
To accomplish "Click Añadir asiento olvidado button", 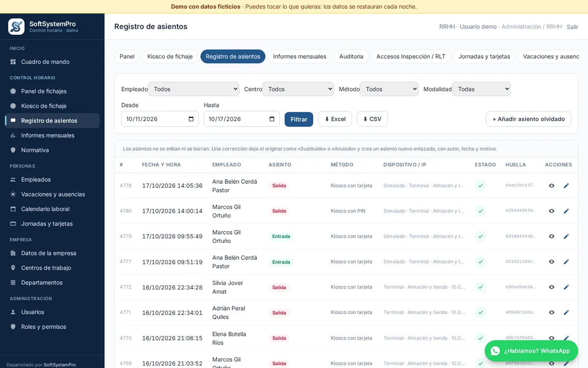I will (528, 119).
